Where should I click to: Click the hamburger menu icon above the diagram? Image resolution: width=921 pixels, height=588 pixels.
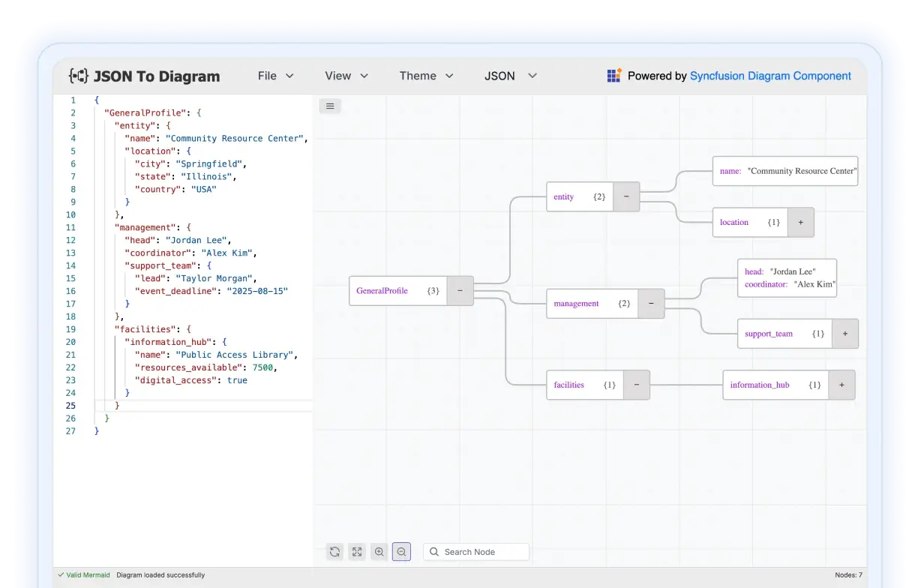330,106
